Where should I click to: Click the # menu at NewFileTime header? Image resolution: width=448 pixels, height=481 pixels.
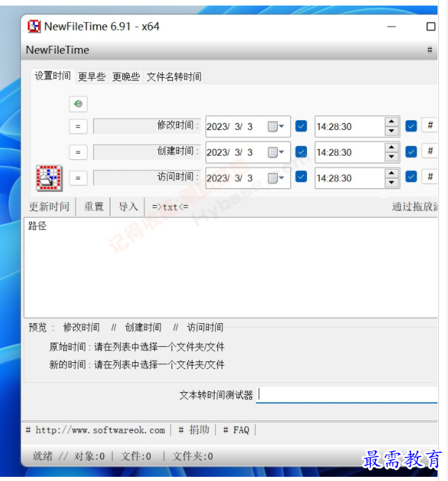click(x=430, y=49)
